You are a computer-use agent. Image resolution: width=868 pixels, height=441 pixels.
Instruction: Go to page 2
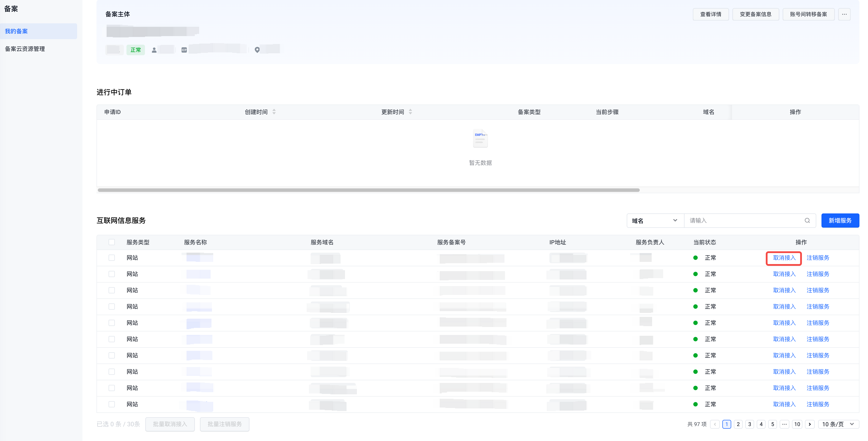(738, 424)
